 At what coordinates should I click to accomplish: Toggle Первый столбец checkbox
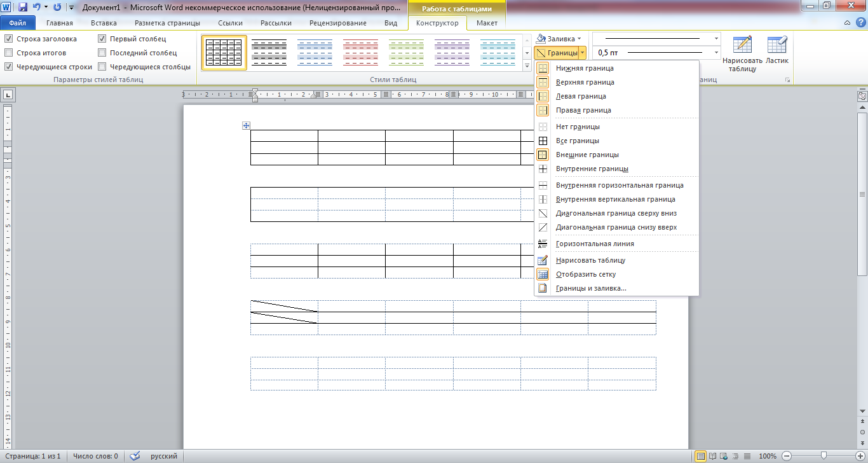(x=102, y=39)
